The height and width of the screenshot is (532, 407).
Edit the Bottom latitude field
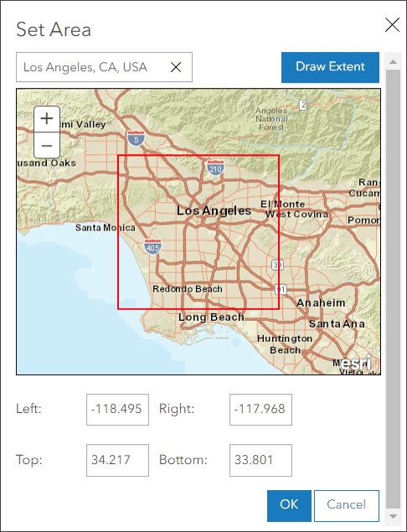click(260, 461)
